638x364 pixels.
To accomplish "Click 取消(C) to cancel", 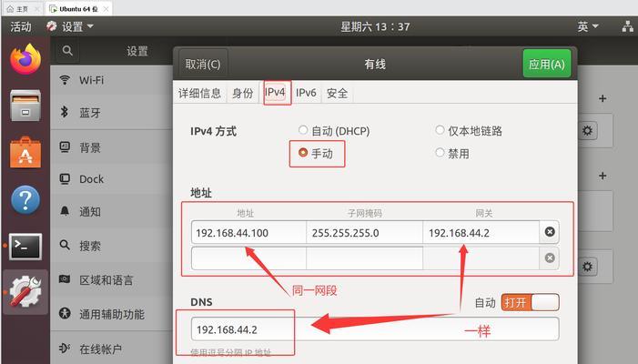I will (203, 64).
